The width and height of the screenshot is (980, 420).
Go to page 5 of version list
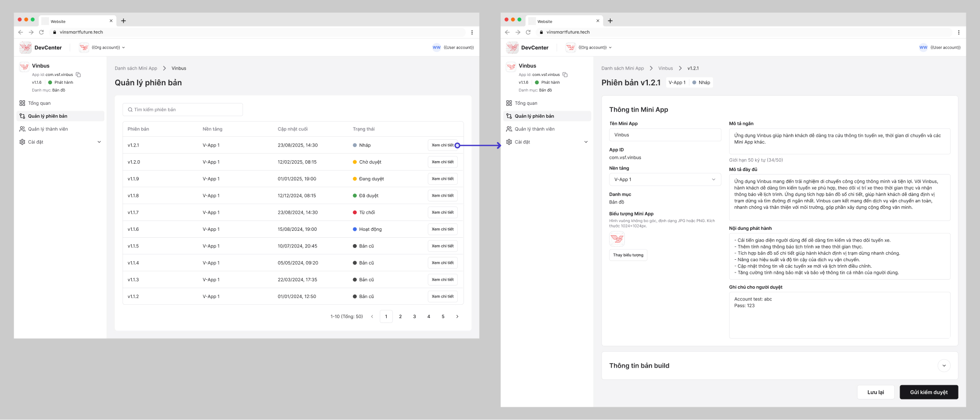[x=443, y=317]
